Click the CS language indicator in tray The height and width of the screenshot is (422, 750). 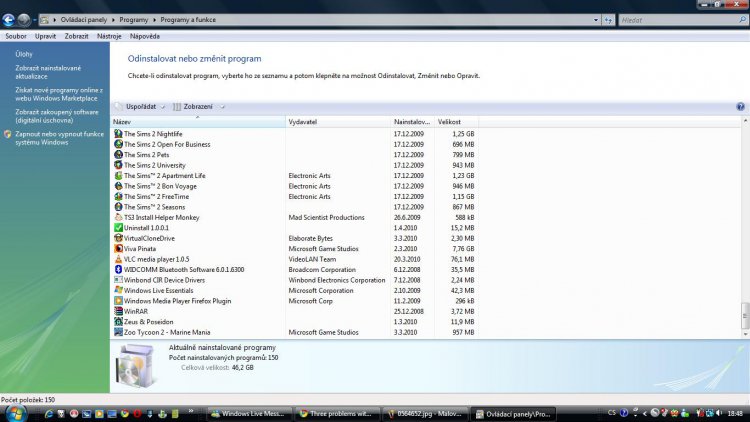(x=612, y=413)
